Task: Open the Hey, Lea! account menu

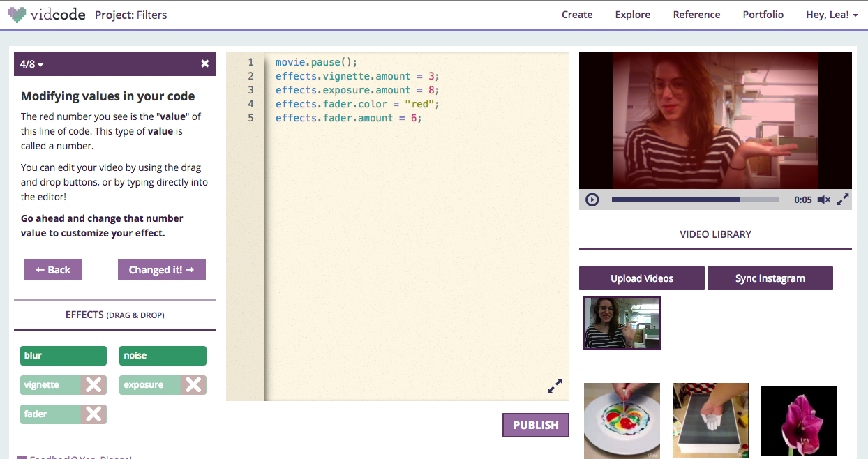Action: (x=832, y=14)
